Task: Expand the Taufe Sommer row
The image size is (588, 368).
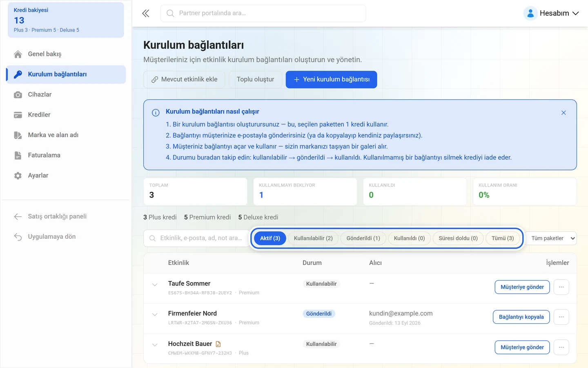Action: click(x=155, y=285)
